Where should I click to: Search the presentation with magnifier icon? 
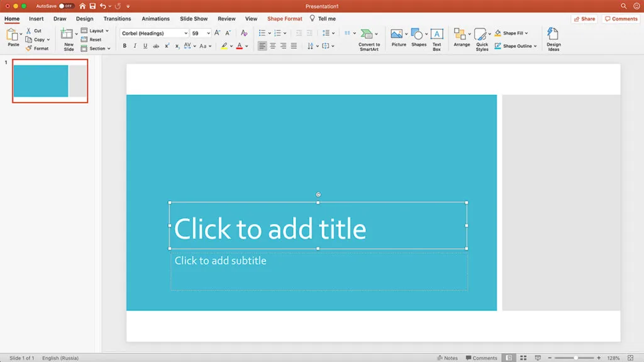tap(623, 6)
